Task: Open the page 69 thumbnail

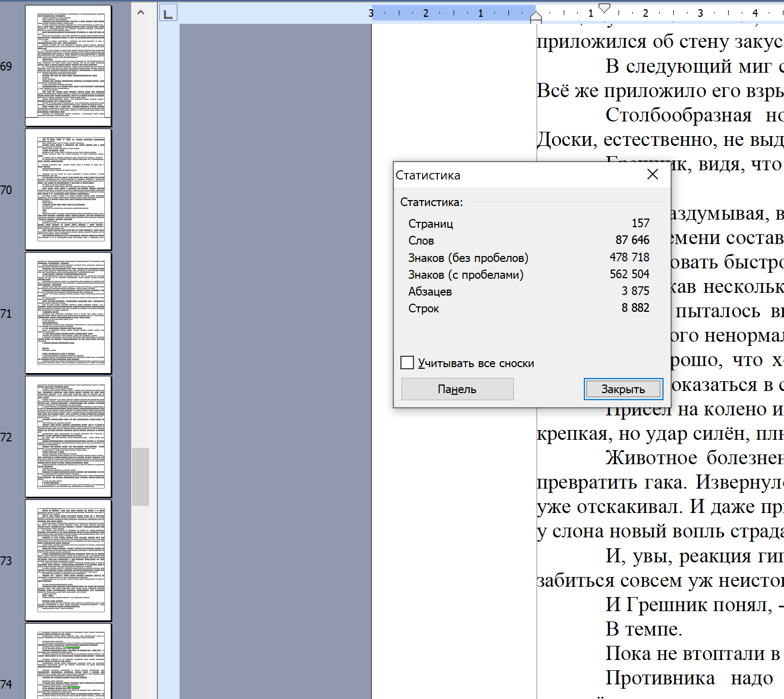Action: [x=68, y=66]
